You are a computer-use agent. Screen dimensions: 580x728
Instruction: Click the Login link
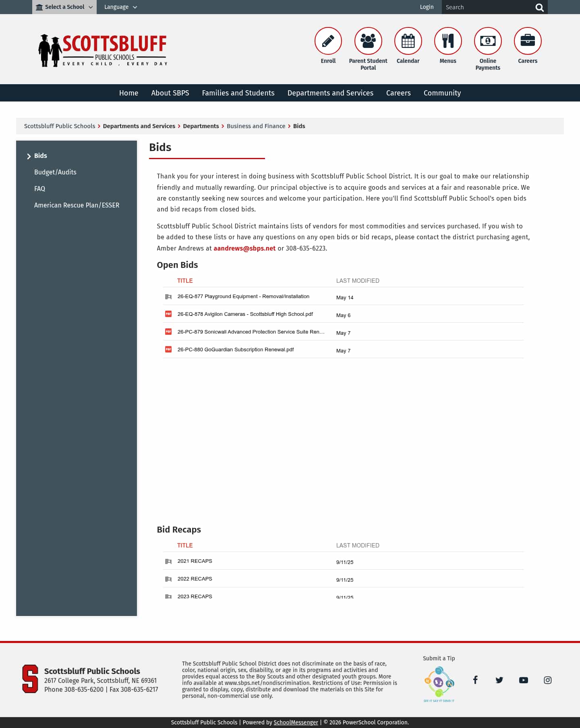(427, 7)
